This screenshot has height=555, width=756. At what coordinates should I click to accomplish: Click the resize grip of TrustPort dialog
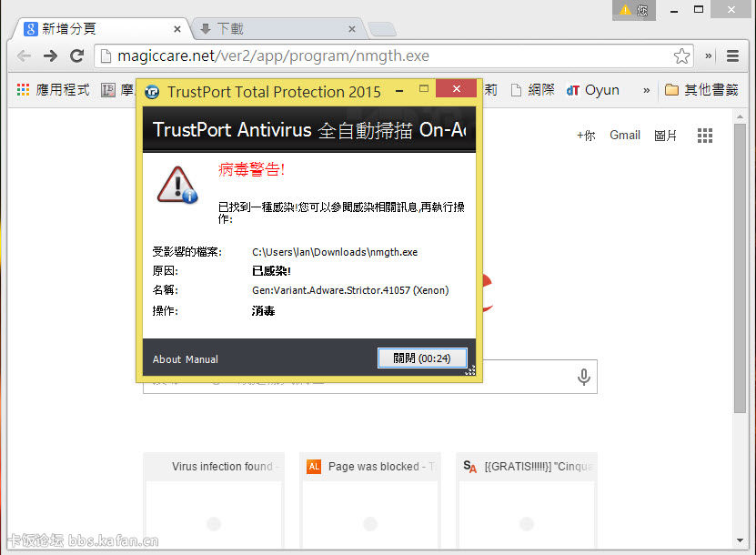(x=470, y=369)
